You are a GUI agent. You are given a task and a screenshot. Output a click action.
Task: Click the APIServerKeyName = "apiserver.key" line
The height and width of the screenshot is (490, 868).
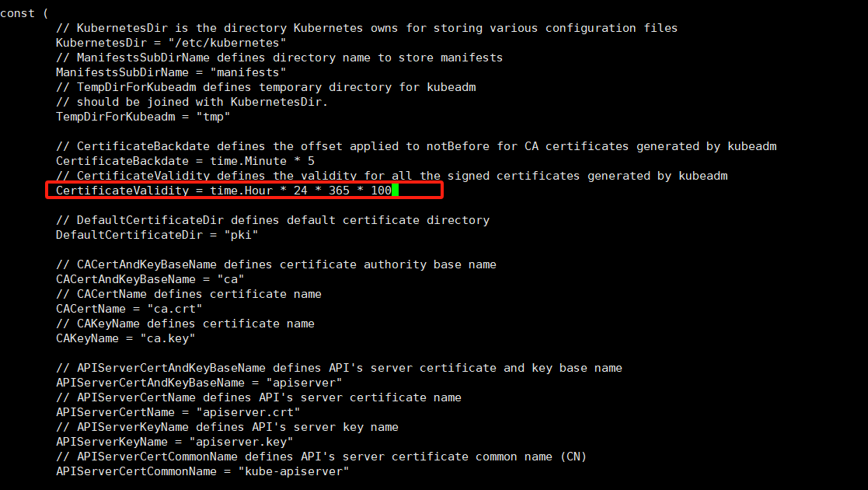coord(174,442)
